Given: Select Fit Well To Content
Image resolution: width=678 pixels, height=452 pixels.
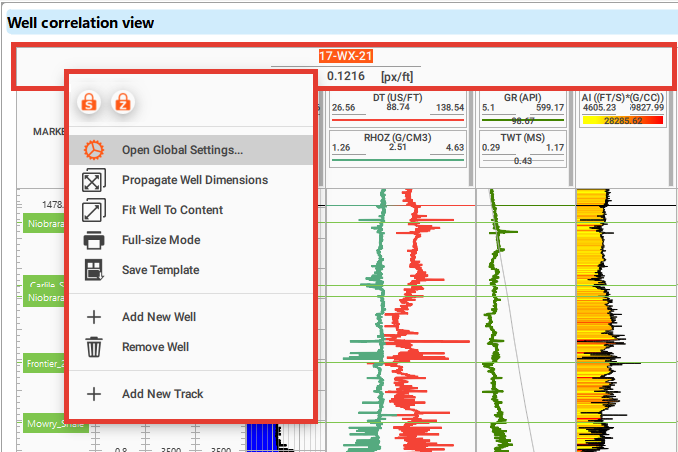Looking at the screenshot, I should tap(191, 210).
